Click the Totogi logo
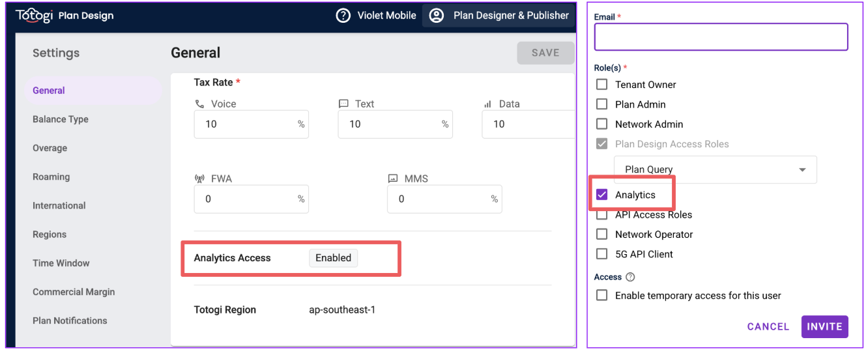The height and width of the screenshot is (357, 868). [x=34, y=16]
